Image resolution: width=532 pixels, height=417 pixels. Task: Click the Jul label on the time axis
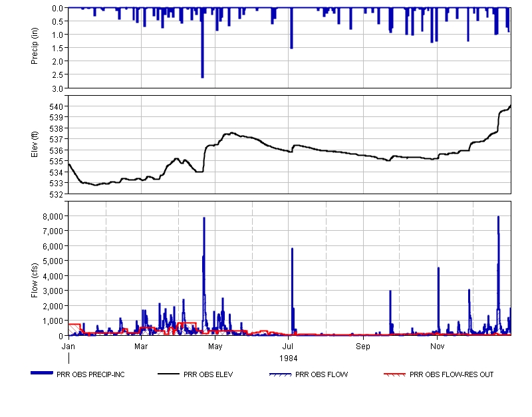[x=289, y=347]
